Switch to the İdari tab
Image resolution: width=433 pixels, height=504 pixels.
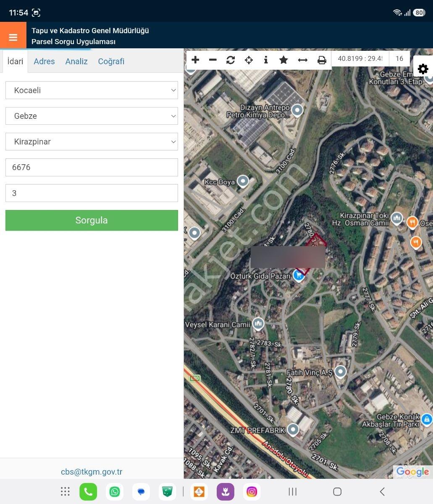(x=15, y=61)
